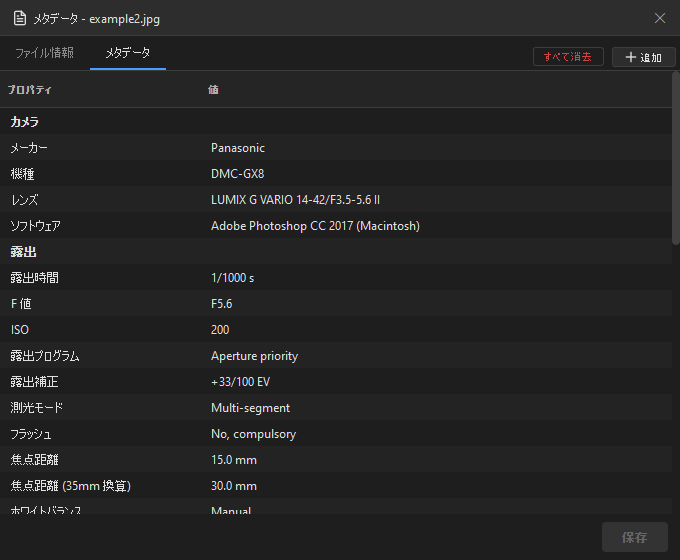Click the 機種 property label

tap(23, 174)
